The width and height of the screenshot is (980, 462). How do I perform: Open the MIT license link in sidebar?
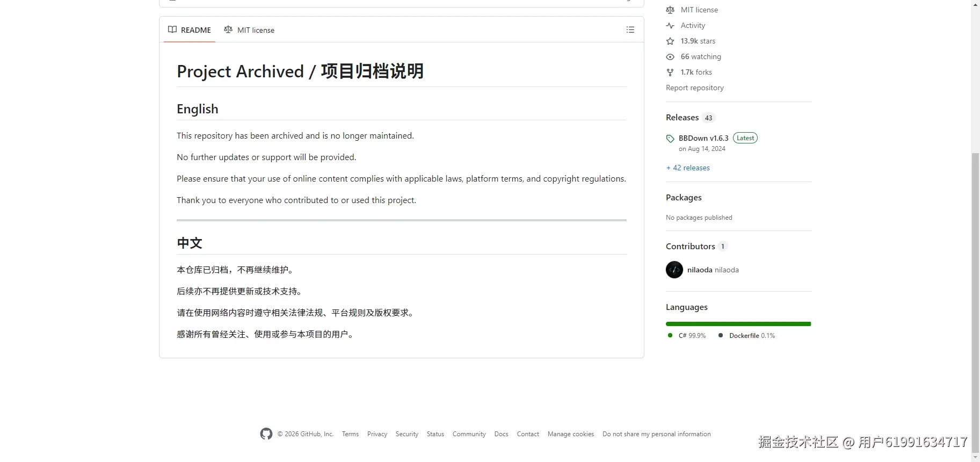point(699,10)
